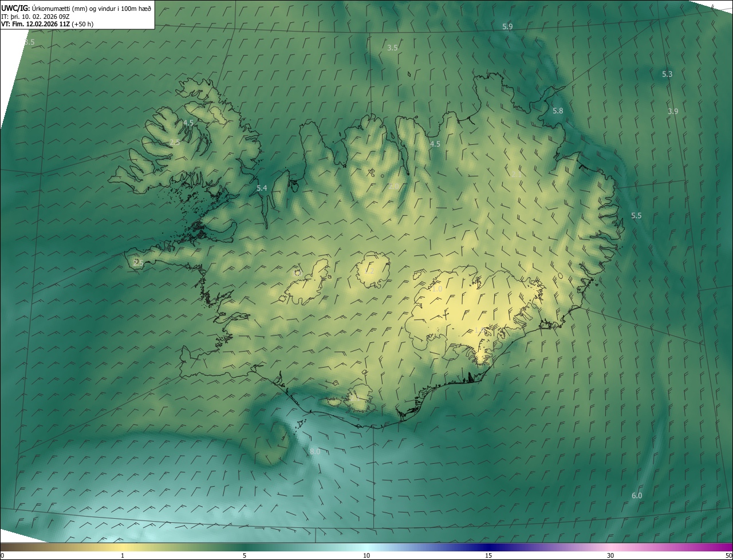Click the 1 tick on the color legend
This screenshot has height=560, width=733.
123,555
